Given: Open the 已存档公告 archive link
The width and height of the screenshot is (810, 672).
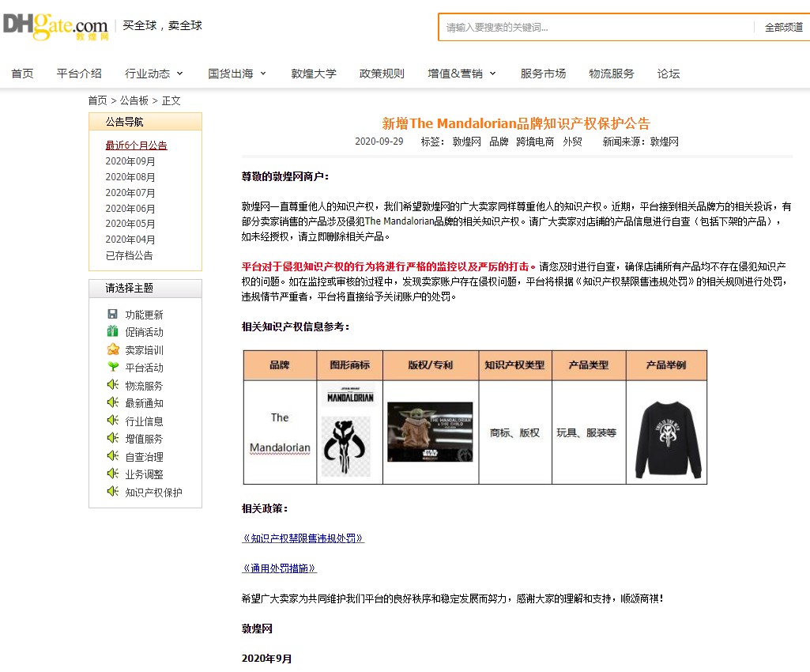Looking at the screenshot, I should coord(129,255).
